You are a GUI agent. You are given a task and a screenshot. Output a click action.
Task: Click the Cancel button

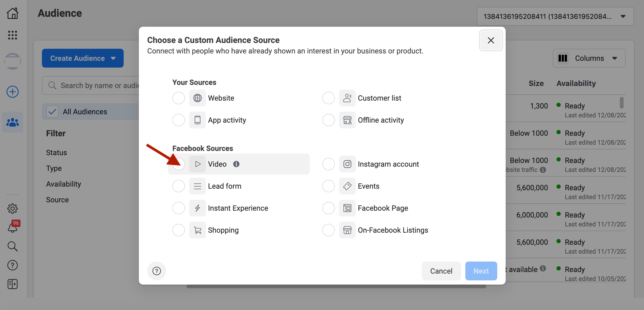coord(441,271)
